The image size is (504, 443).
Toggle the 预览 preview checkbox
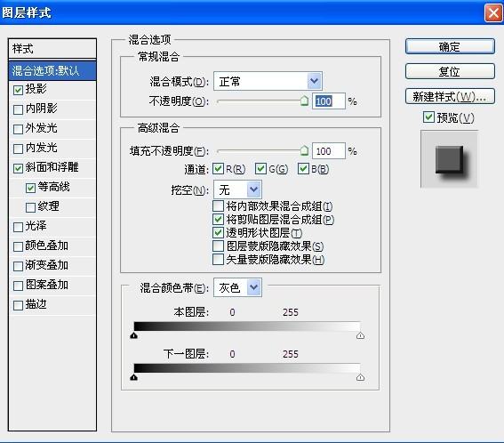[428, 117]
